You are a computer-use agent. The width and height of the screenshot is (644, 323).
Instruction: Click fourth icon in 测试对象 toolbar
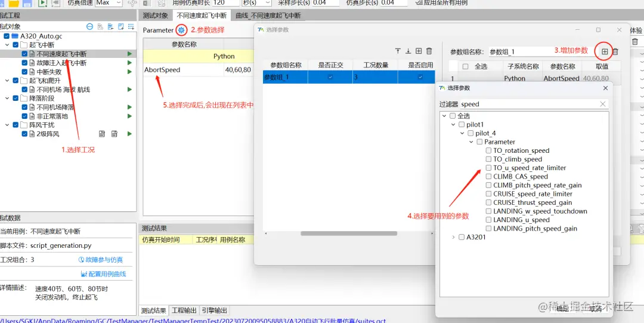120,27
